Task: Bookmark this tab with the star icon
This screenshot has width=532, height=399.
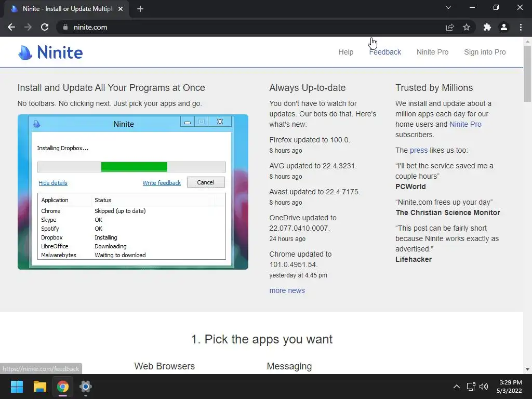Action: click(467, 27)
